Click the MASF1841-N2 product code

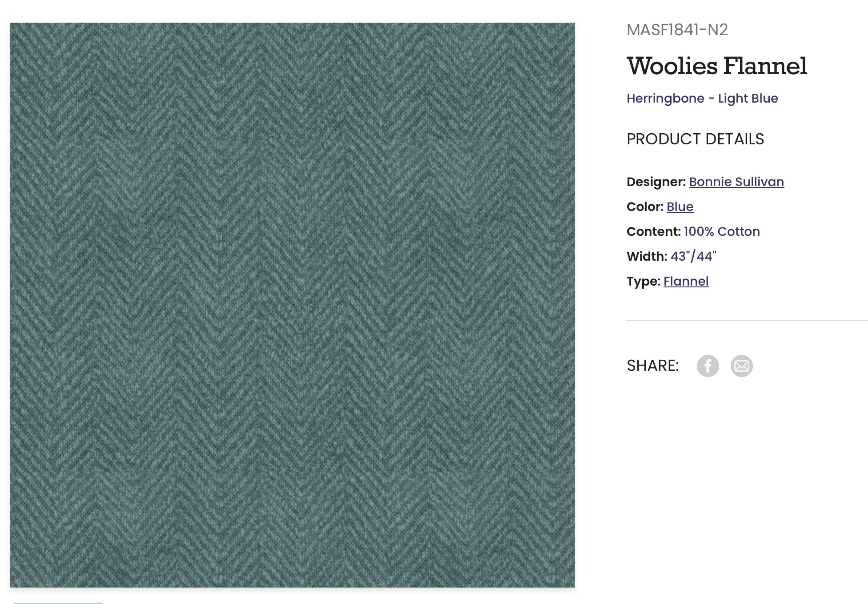coord(677,30)
